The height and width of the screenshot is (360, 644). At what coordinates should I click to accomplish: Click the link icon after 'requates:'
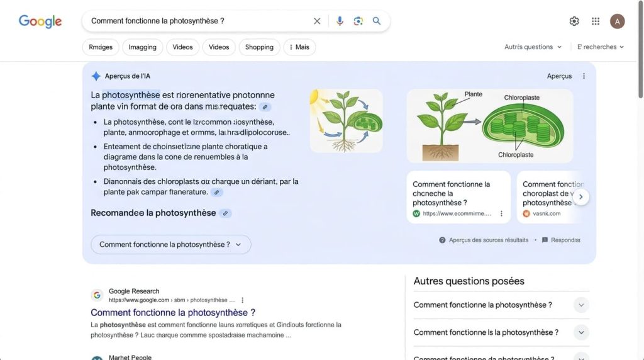[x=265, y=107]
